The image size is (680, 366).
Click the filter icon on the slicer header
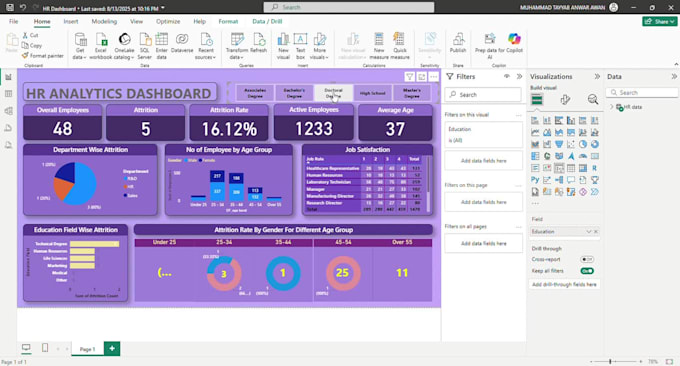coord(409,77)
